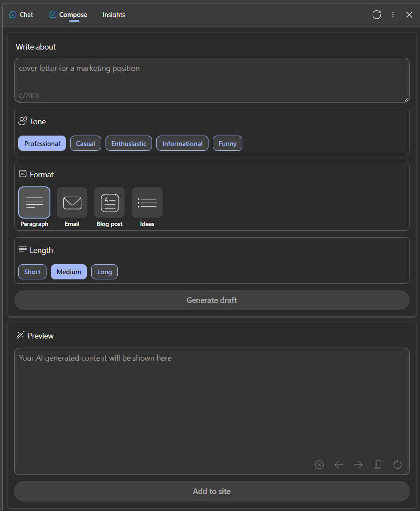Select the Professional tone
Viewport: 420px width, 511px height.
(42, 143)
